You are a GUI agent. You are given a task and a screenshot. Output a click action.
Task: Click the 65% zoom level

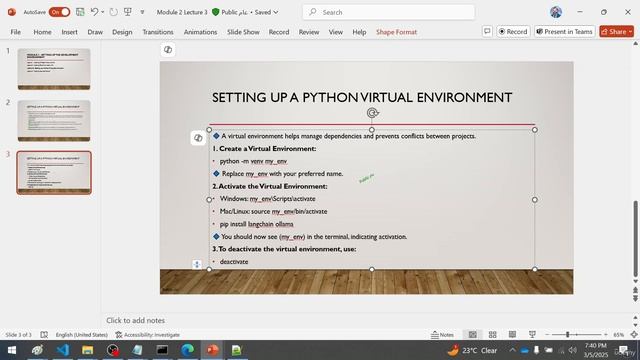tap(618, 335)
